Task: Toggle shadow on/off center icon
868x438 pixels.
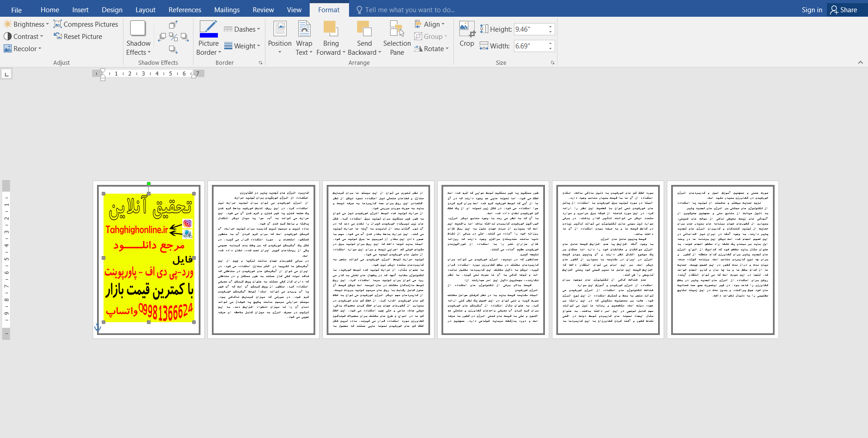Action: [x=173, y=37]
